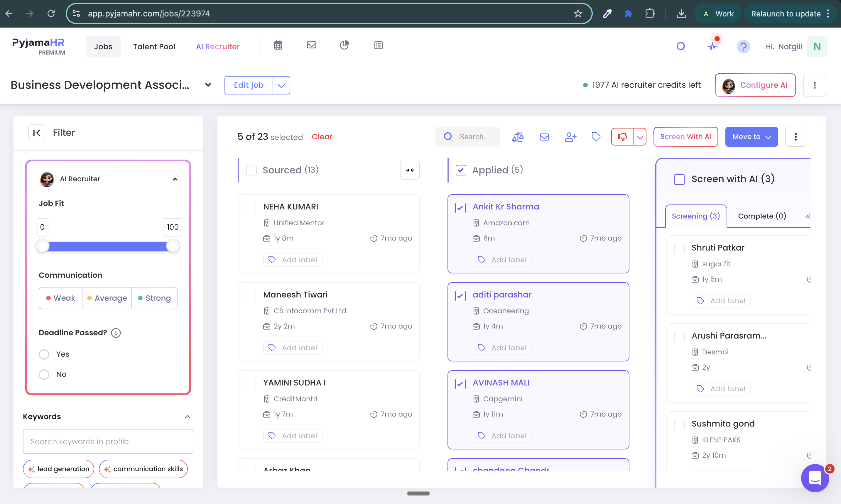Screen dimensions: 841x504
Task: Select Yes for Deadline Passed
Action: pyautogui.click(x=44, y=354)
